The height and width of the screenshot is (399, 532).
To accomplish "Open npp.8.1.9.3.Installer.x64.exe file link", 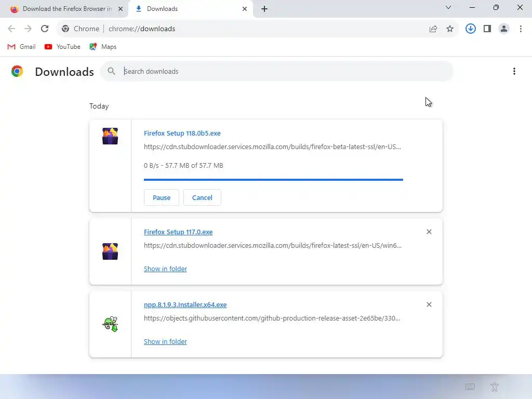I will pos(185,304).
